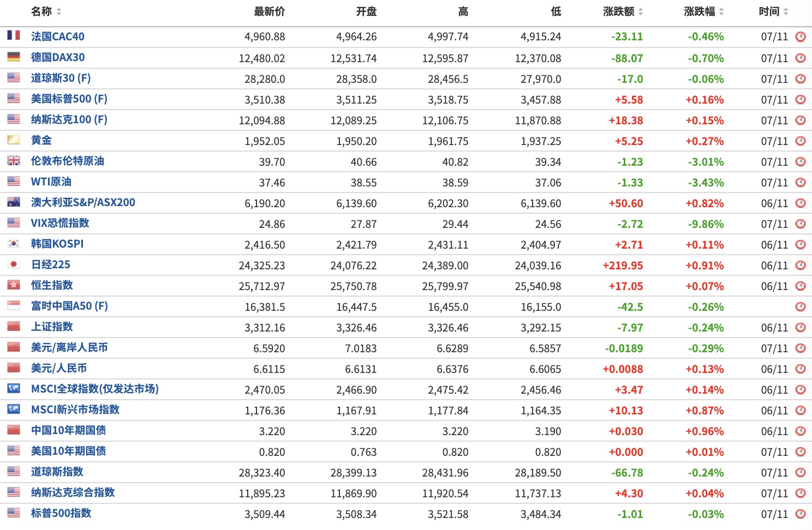Screen dimensions: 812x530
Task: Click the clock icon in 标普500指数 row
Action: pos(801,514)
